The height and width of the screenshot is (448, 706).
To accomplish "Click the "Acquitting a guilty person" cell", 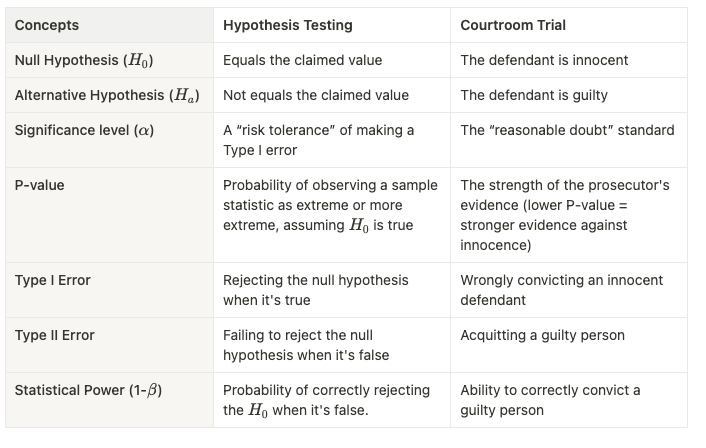I will pos(542,335).
